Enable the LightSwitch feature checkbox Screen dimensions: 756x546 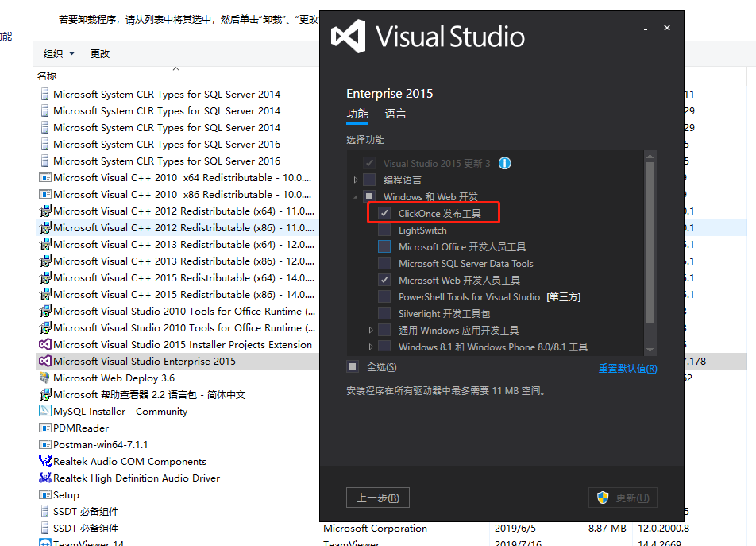[385, 229]
